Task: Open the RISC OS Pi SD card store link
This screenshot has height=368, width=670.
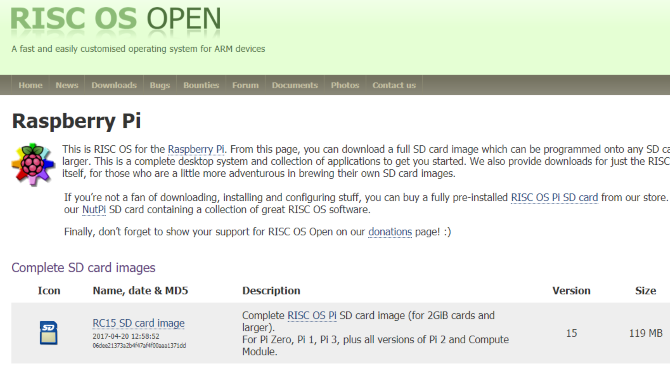Action: [555, 197]
